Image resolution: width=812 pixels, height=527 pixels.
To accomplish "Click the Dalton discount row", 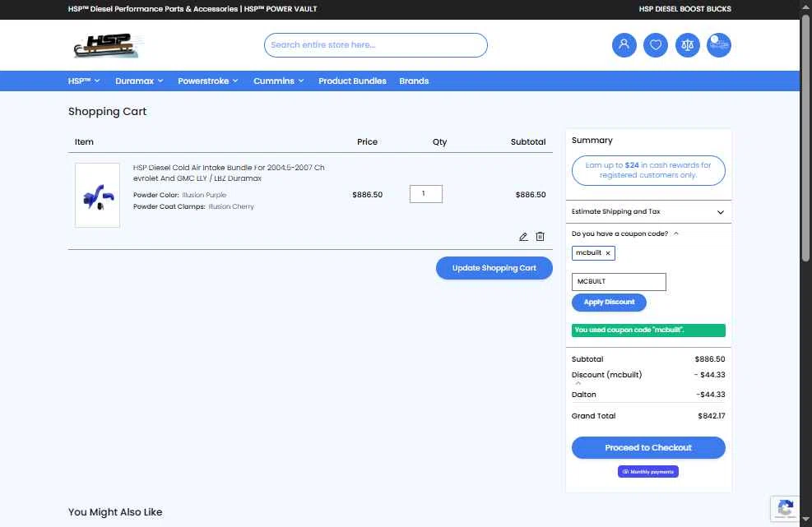I will (x=648, y=395).
